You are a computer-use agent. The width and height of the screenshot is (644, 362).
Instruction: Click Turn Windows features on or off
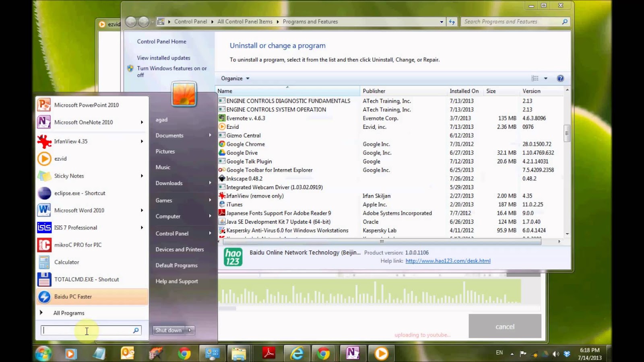[x=172, y=72]
